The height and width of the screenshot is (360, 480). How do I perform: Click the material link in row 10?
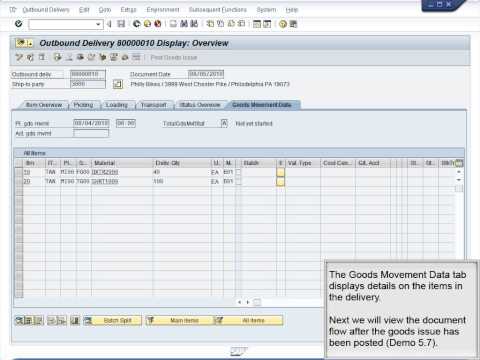click(x=105, y=172)
